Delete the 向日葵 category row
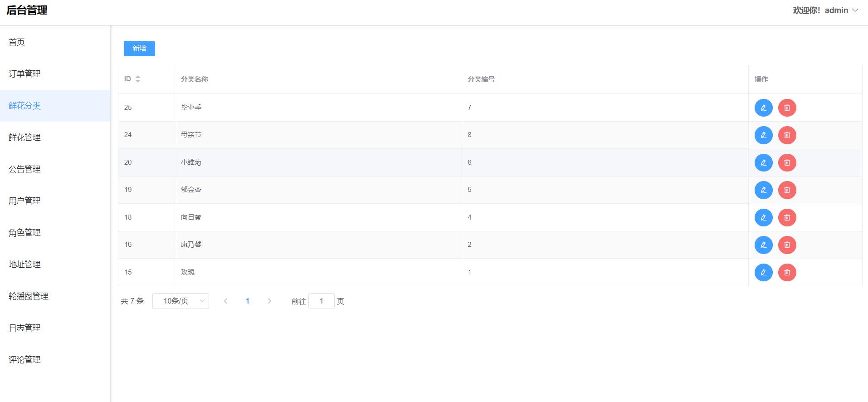Screen dimensions: 868x402 (787, 217)
